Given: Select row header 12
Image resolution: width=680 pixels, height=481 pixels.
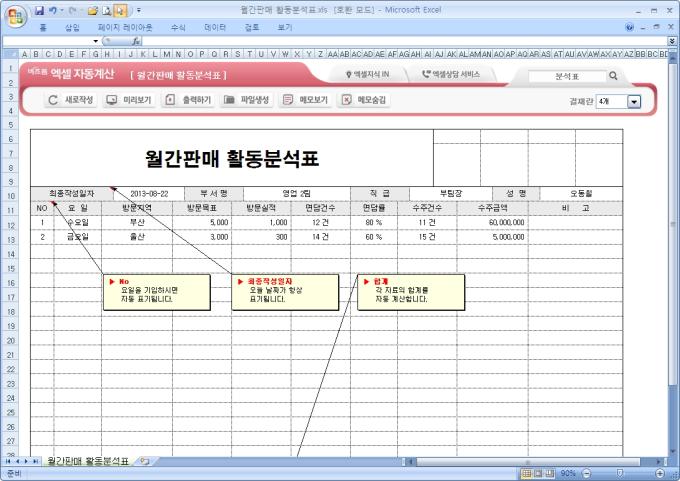Looking at the screenshot, I should pos(10,226).
